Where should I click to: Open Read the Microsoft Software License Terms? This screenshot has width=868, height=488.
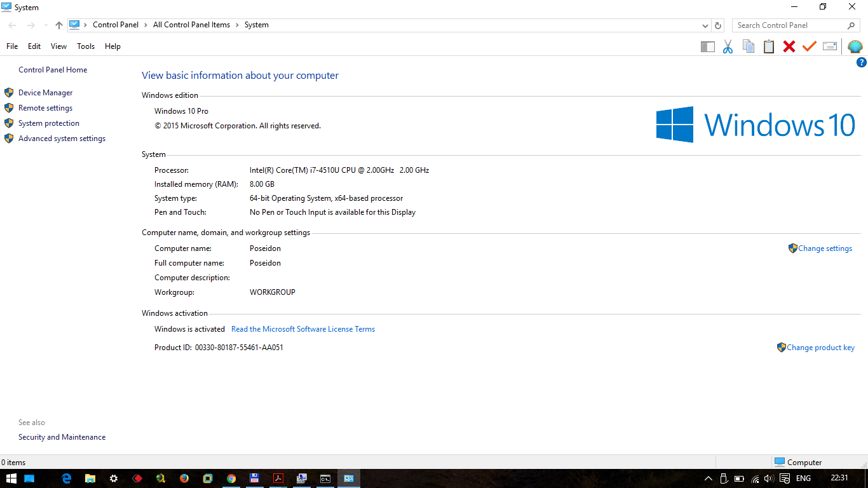pyautogui.click(x=303, y=329)
